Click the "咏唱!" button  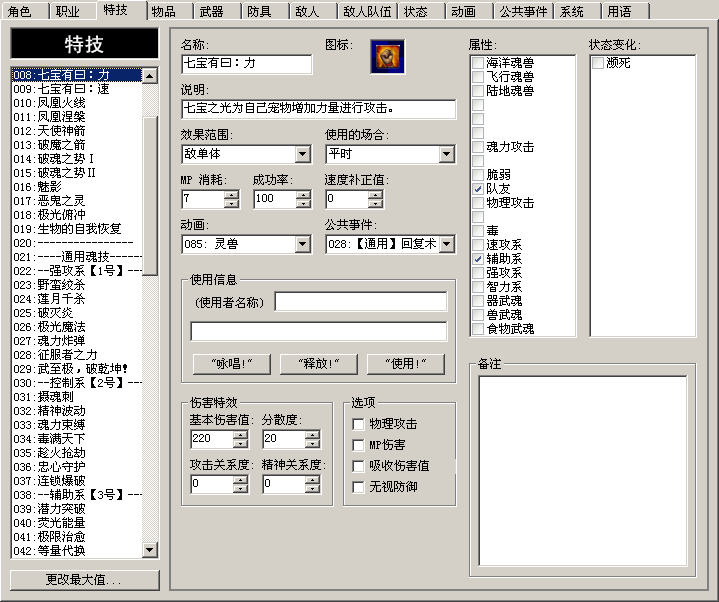(232, 364)
